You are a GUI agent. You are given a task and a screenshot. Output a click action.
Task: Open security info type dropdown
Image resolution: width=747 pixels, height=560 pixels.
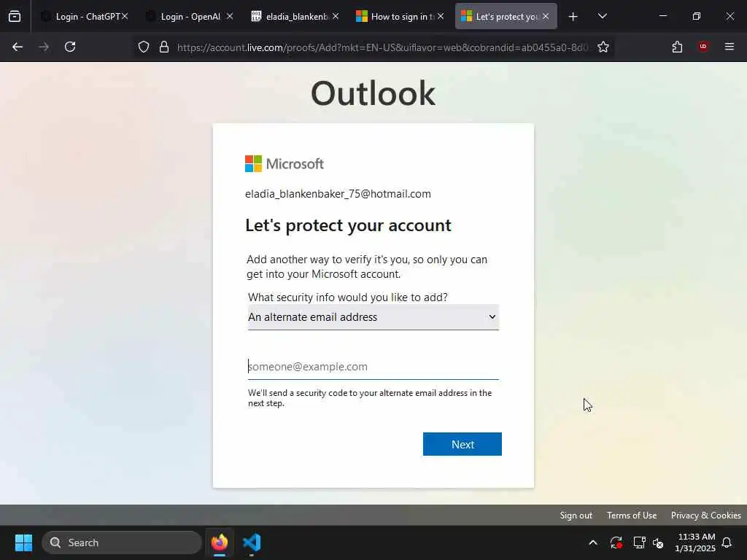pos(373,317)
